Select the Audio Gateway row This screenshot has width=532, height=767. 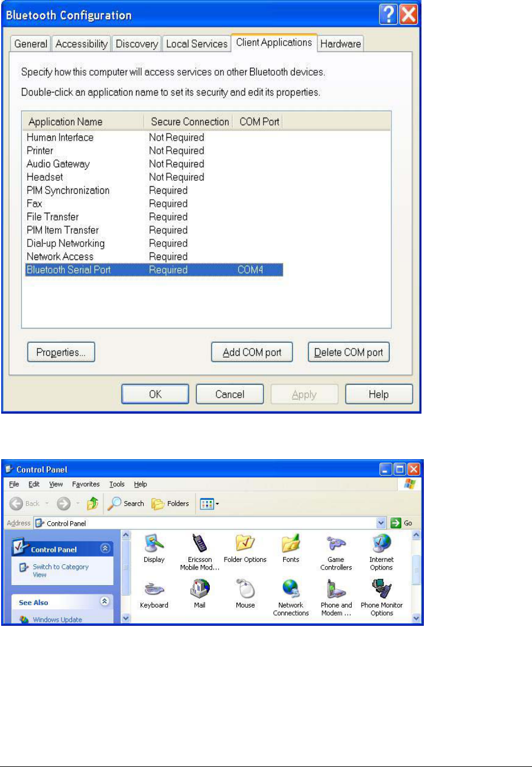pos(154,164)
